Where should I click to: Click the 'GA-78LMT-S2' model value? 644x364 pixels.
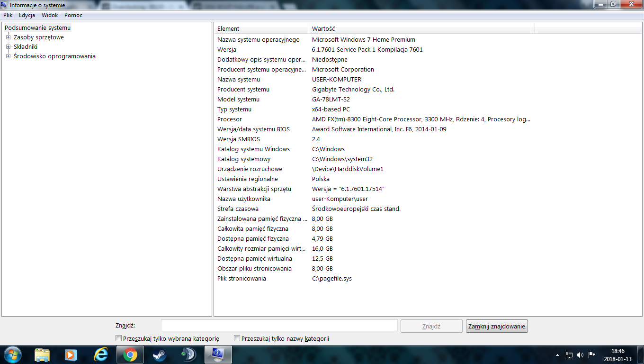click(x=332, y=100)
